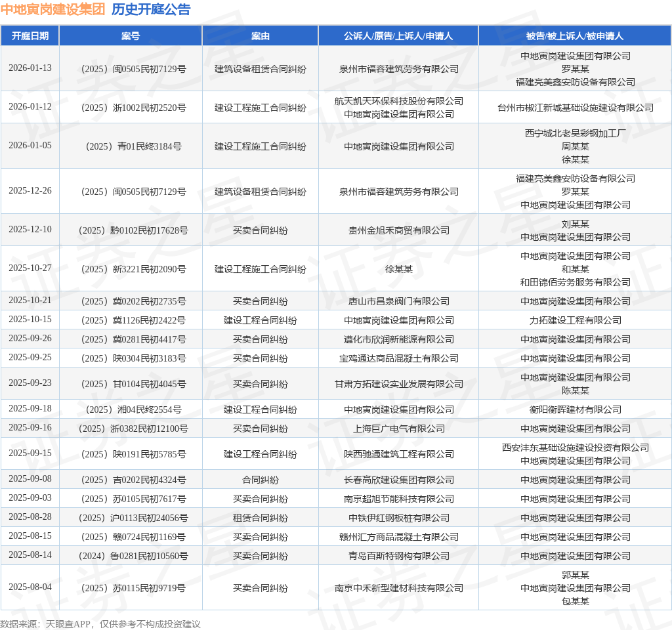The image size is (672, 630).
Task: Click cause 租赁合同纠纷
Action: 260,518
